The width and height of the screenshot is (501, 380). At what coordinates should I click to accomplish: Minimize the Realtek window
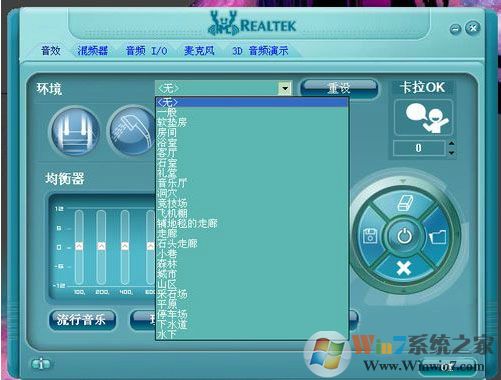coord(455,29)
